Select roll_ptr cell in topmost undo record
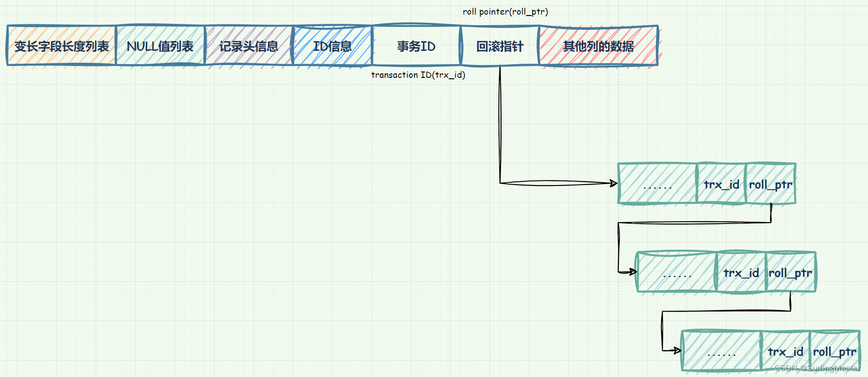 tap(771, 183)
